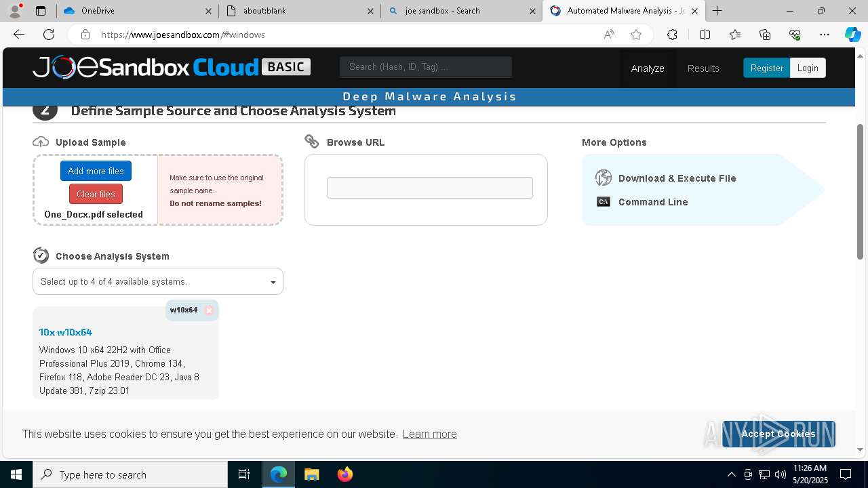Click the Windows Start button
Image resolution: width=868 pixels, height=488 pixels.
click(16, 474)
